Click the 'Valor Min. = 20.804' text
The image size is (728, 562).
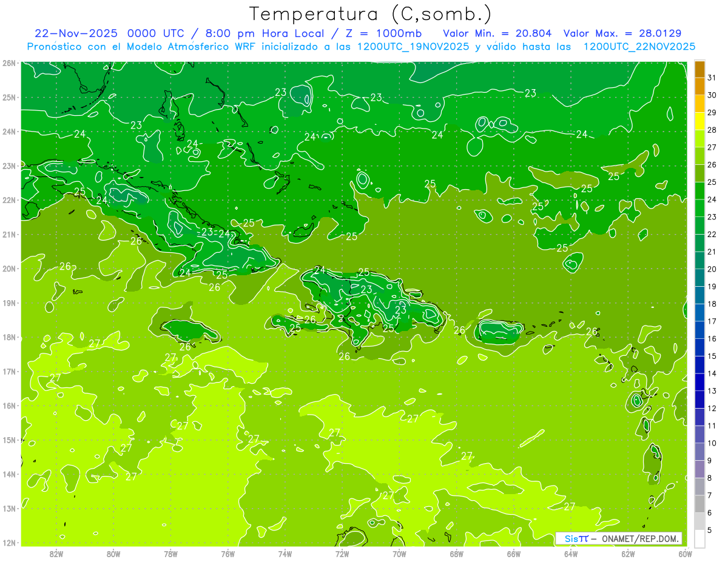point(496,33)
